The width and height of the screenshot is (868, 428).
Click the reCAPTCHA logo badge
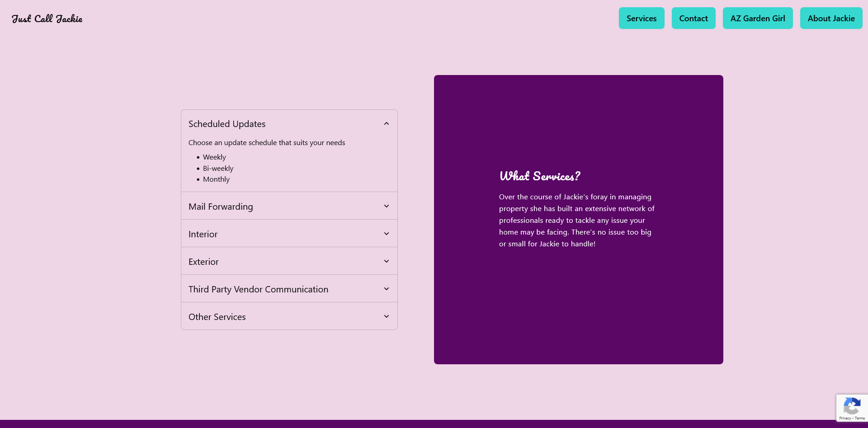[x=852, y=406]
